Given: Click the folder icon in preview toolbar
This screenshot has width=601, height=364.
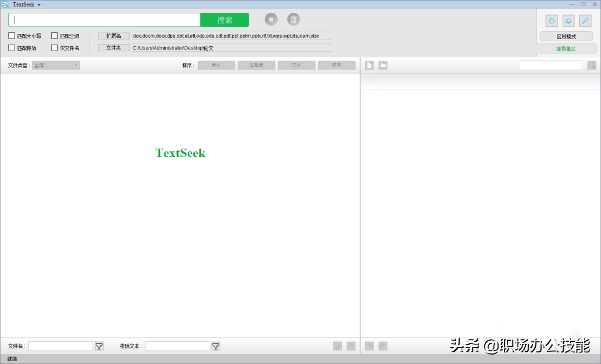Looking at the screenshot, I should pyautogui.click(x=383, y=65).
